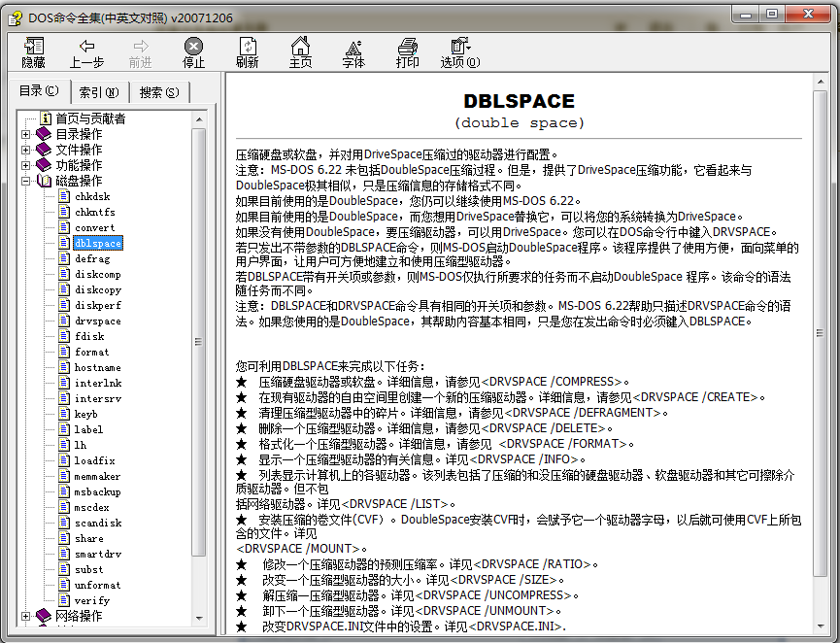
Task: Click the page icon next to smartdrv
Action: (x=64, y=554)
